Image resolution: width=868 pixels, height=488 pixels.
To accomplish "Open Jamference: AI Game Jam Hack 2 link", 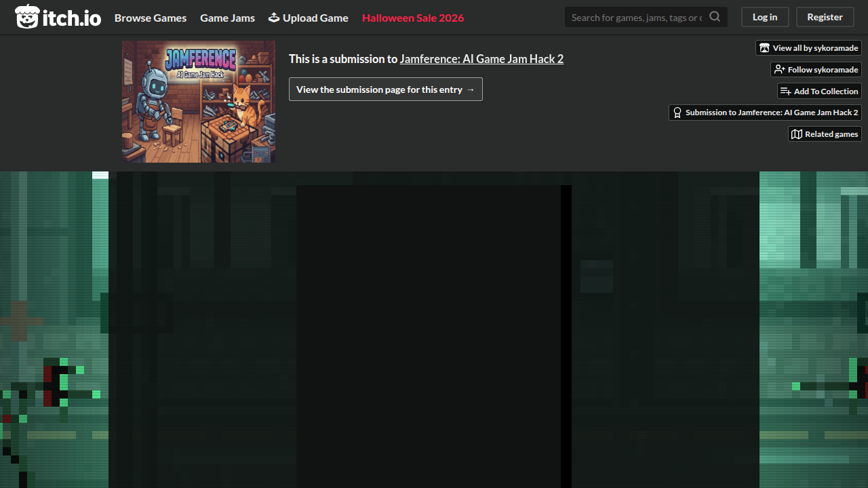I will pyautogui.click(x=481, y=59).
